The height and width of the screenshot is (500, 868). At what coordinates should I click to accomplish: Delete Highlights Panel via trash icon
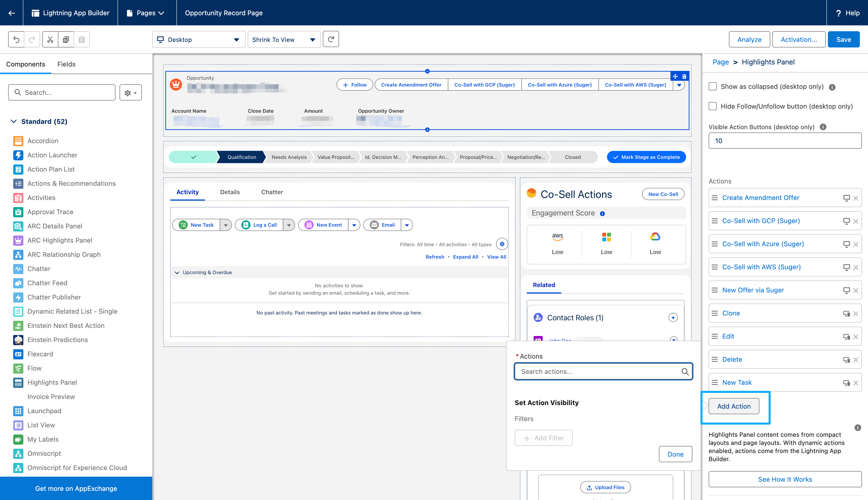[684, 76]
